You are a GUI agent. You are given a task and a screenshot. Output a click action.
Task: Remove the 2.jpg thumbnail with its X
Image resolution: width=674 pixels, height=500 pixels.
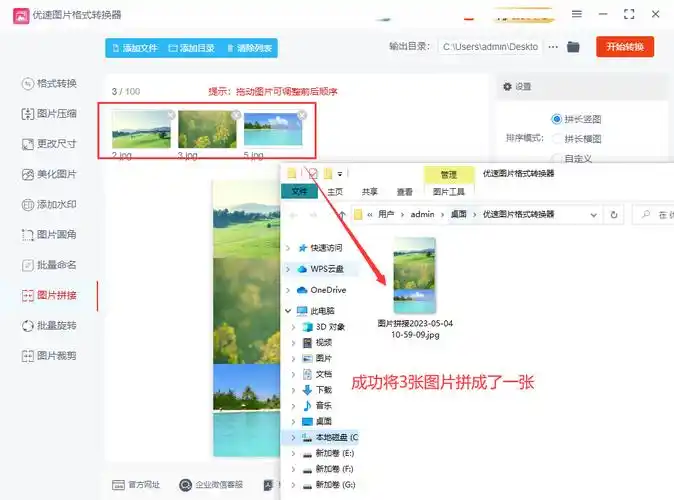(170, 115)
